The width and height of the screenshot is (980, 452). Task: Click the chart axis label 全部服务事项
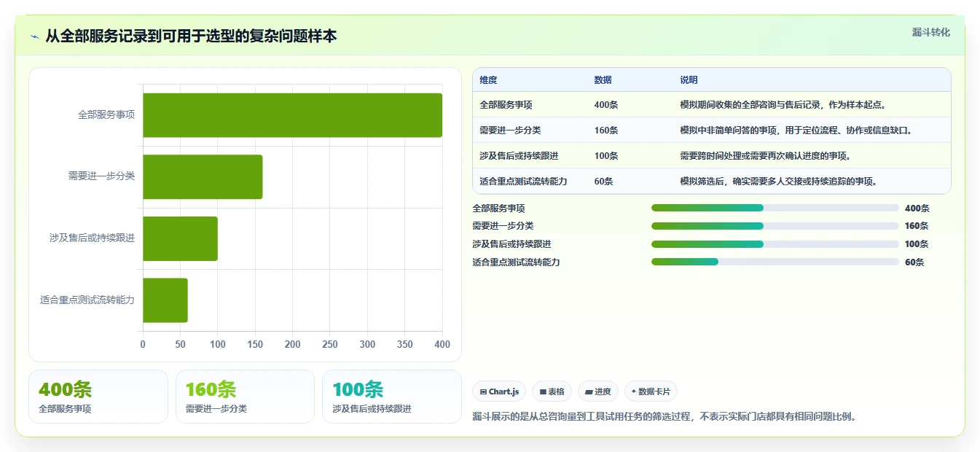pos(106,115)
